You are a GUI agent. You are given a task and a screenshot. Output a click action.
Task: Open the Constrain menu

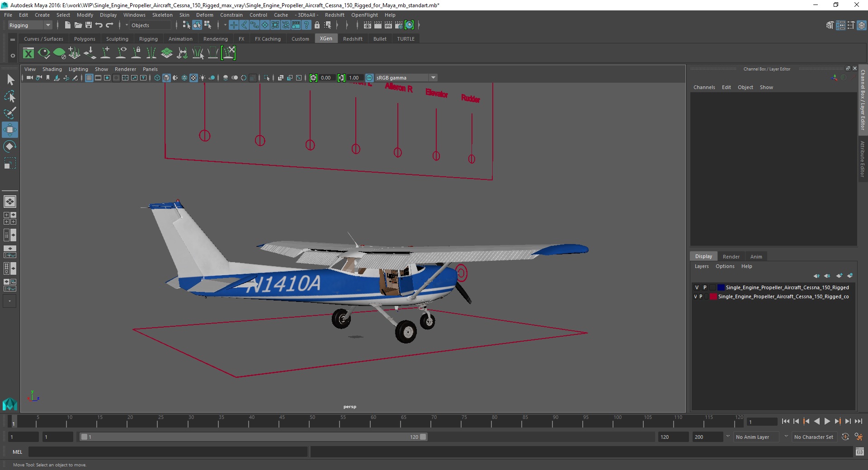[x=231, y=15]
